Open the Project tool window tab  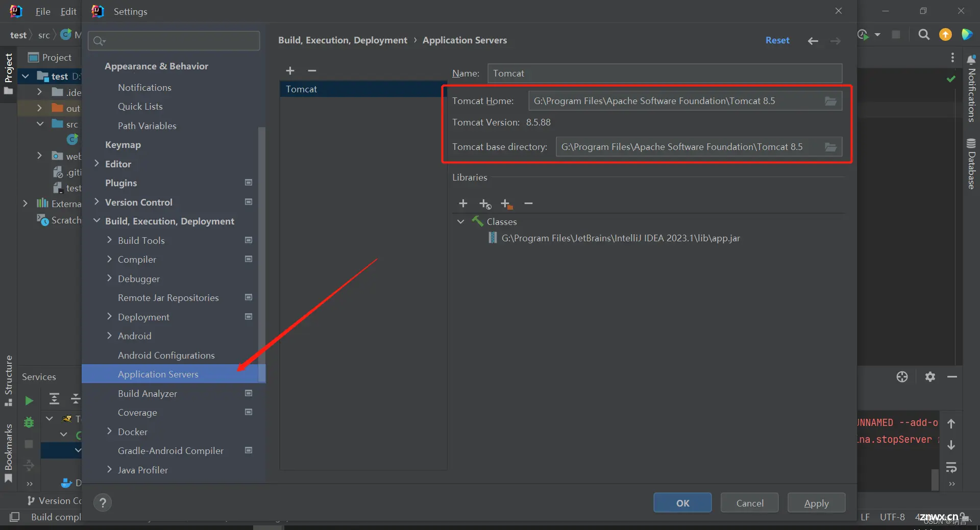tap(8, 73)
